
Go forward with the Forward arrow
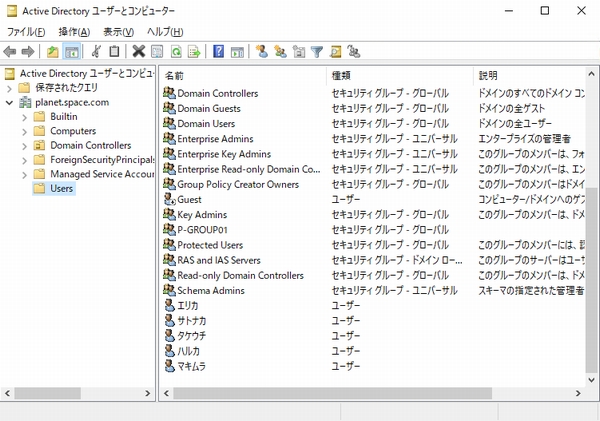click(28, 51)
